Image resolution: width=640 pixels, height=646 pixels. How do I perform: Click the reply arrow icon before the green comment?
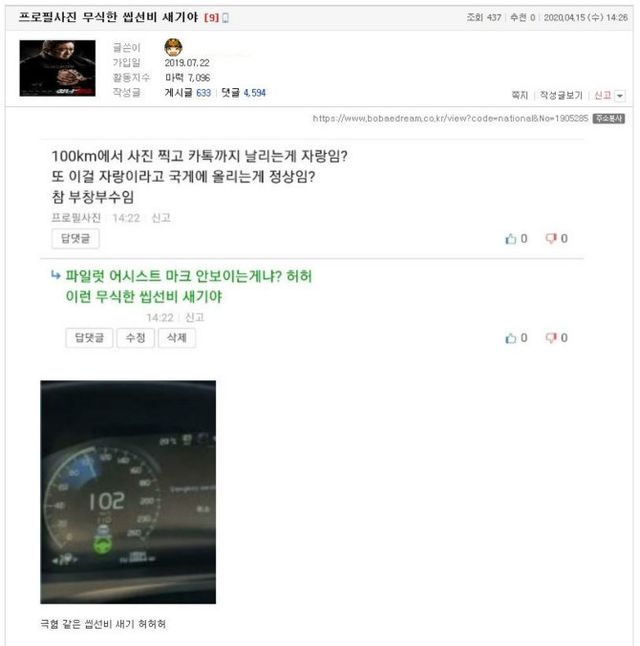56,275
